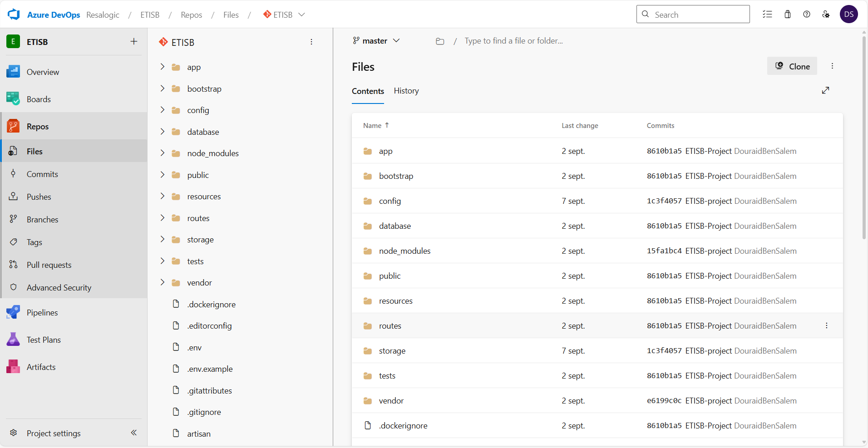The image size is (868, 448).
Task: Open the Azure DevOps home logo
Action: click(x=14, y=15)
